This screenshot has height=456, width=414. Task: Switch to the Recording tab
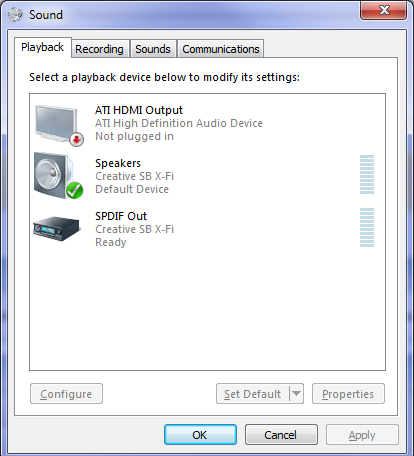click(x=99, y=49)
